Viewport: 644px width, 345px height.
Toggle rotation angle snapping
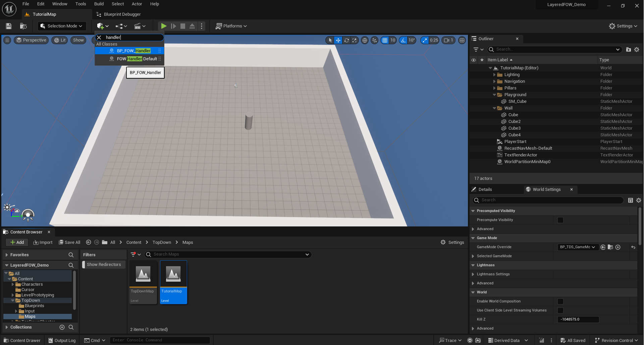(403, 40)
